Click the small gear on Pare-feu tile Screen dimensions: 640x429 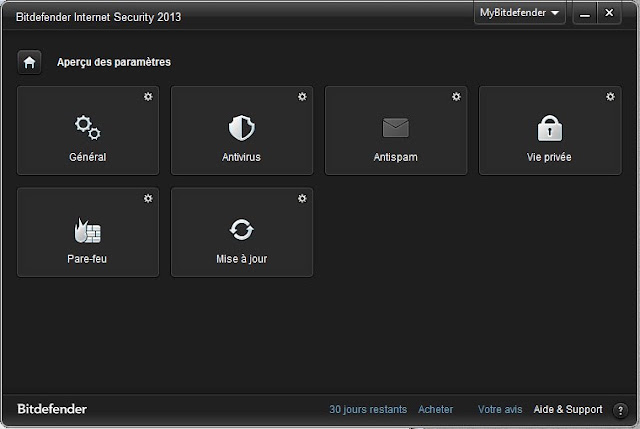148,199
